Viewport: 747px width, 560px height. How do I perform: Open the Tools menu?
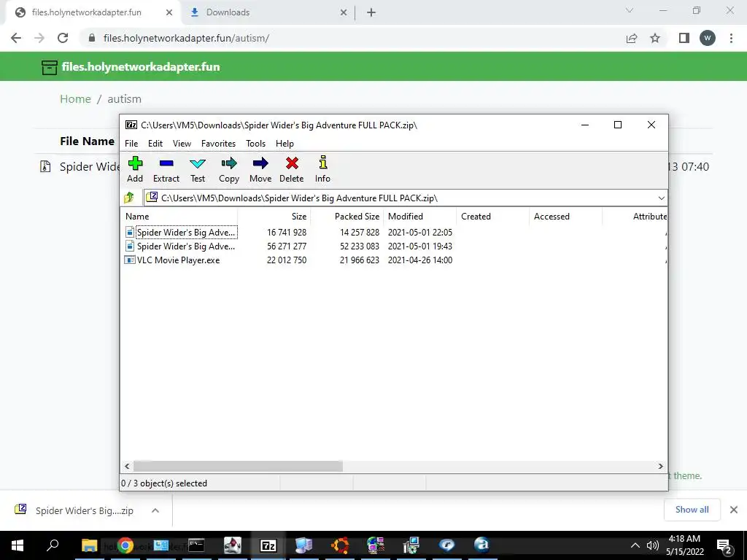[256, 144]
